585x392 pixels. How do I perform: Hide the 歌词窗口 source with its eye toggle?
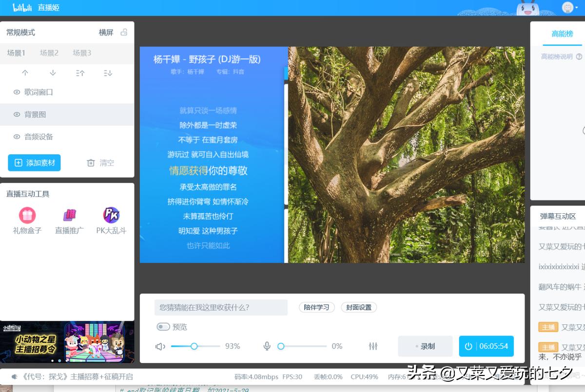pyautogui.click(x=17, y=92)
